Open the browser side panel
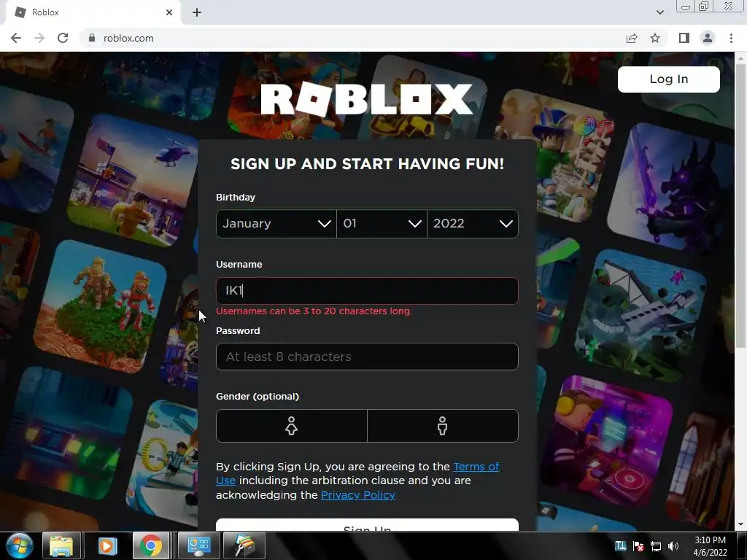 (x=684, y=38)
